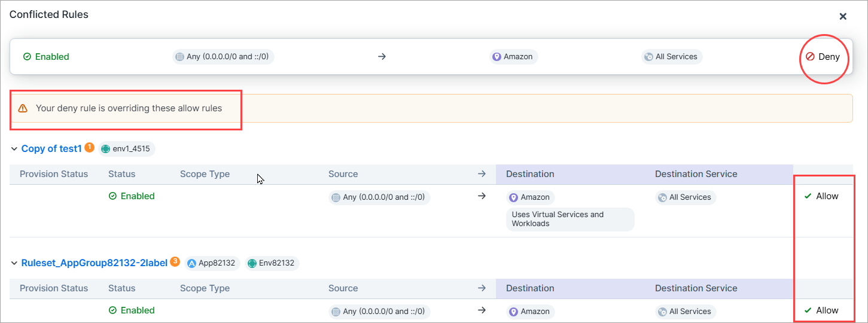Click Allow action in Copy of test1 row
The height and width of the screenshot is (323, 868).
(x=821, y=196)
